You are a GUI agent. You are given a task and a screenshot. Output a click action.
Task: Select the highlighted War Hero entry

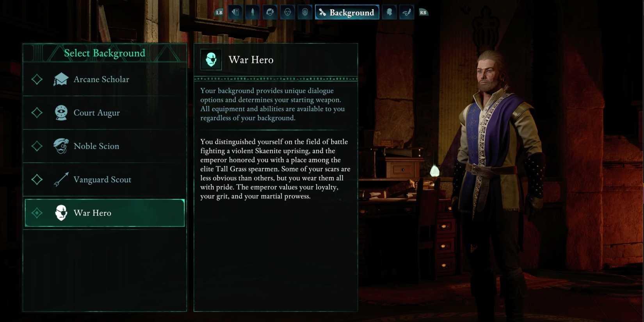click(x=105, y=213)
